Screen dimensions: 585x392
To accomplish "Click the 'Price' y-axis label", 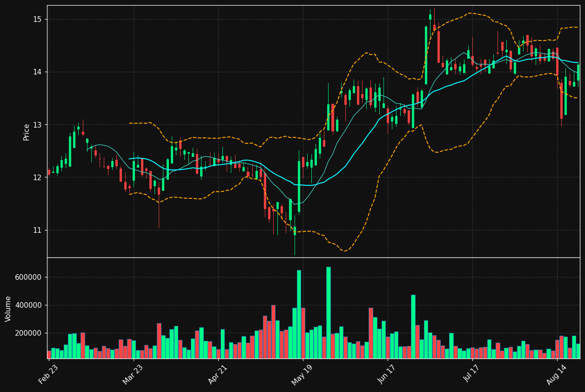I will [27, 132].
